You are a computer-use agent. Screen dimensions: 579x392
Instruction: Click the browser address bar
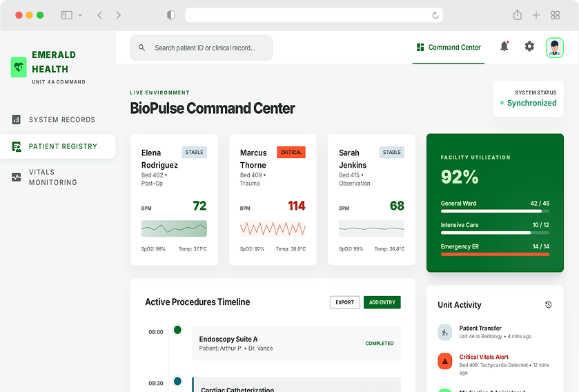(x=314, y=15)
